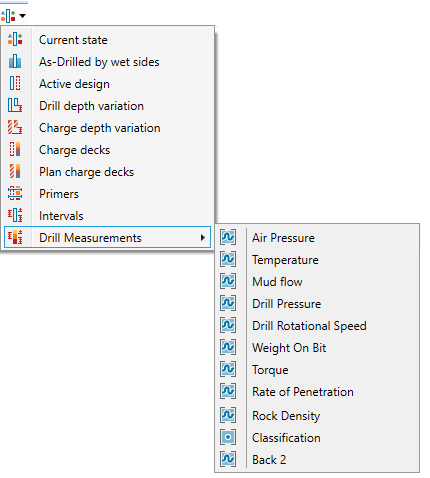
Task: Click the As-Drilled by wet sides icon
Action: pos(15,61)
